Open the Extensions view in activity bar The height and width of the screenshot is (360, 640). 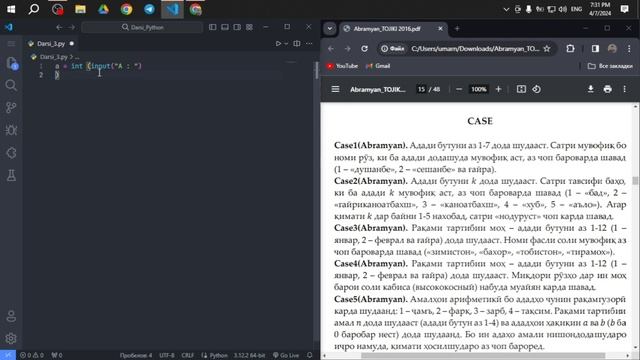click(11, 153)
